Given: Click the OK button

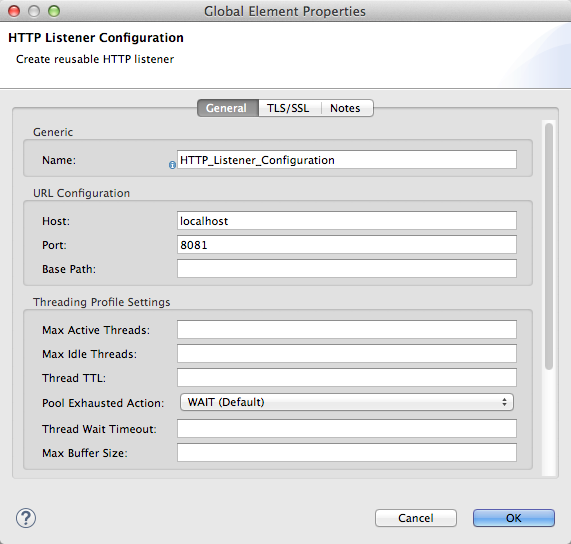Looking at the screenshot, I should click(514, 518).
